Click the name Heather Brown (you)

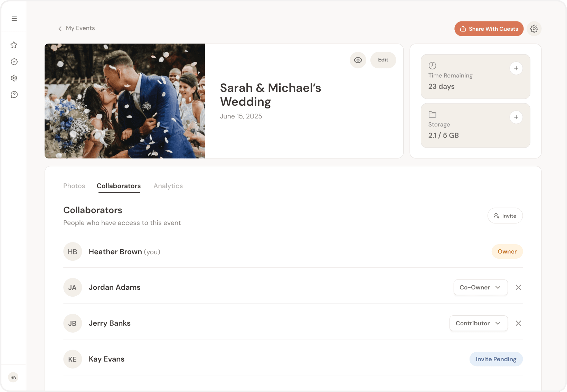coord(124,252)
